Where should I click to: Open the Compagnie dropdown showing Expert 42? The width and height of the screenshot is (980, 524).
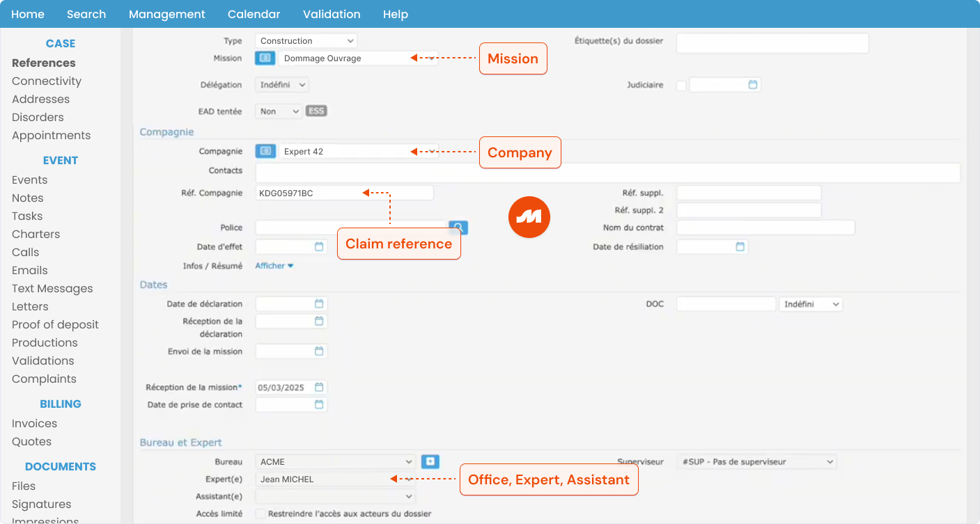point(359,151)
